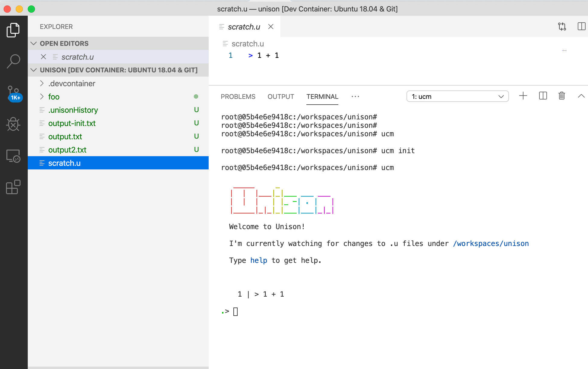Collapse the UNISON dev container section
The image size is (588, 369).
[33, 70]
